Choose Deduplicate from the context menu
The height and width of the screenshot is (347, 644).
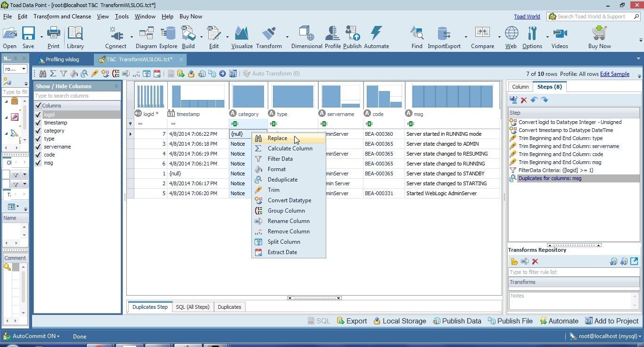click(289, 180)
